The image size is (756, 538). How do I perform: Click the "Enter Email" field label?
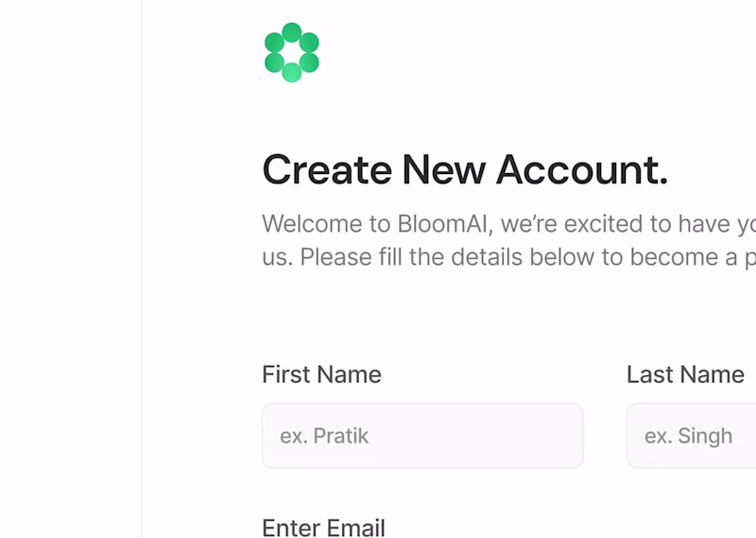(323, 527)
